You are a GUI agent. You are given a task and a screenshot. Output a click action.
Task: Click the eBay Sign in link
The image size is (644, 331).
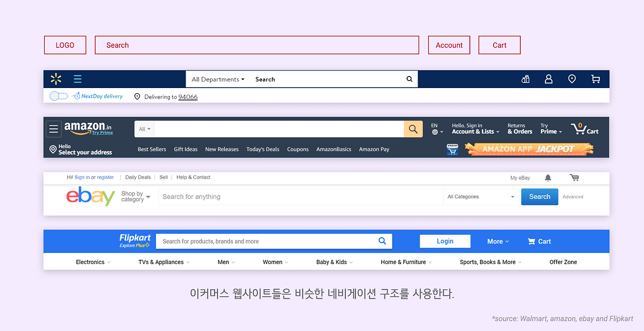tap(82, 178)
